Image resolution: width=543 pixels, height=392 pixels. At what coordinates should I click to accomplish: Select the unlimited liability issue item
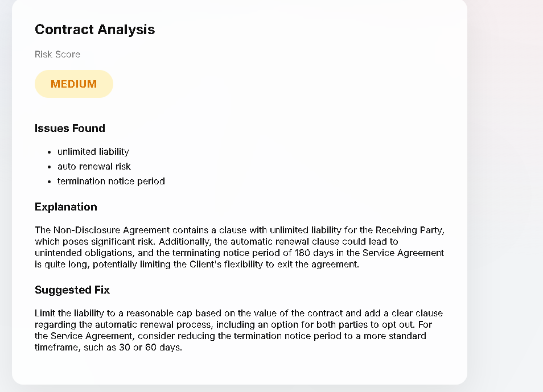point(93,152)
